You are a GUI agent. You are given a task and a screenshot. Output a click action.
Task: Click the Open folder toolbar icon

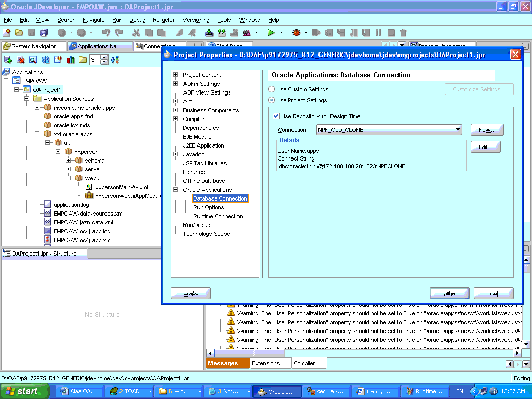click(19, 33)
